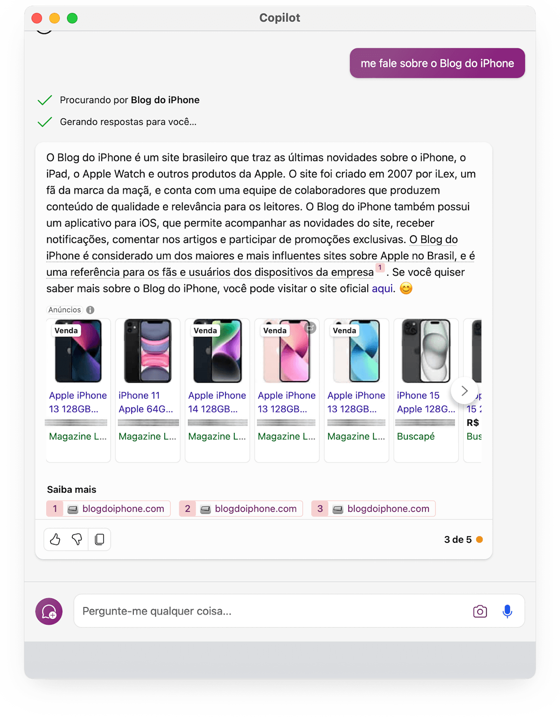Click the small share icon on the pink iPhone ad
The height and width of the screenshot is (728, 560).
[310, 328]
